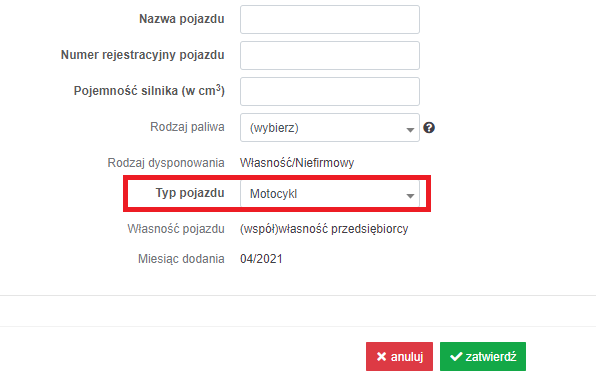Focus the Nazwa pojazdu text field
The width and height of the screenshot is (596, 380).
[330, 19]
